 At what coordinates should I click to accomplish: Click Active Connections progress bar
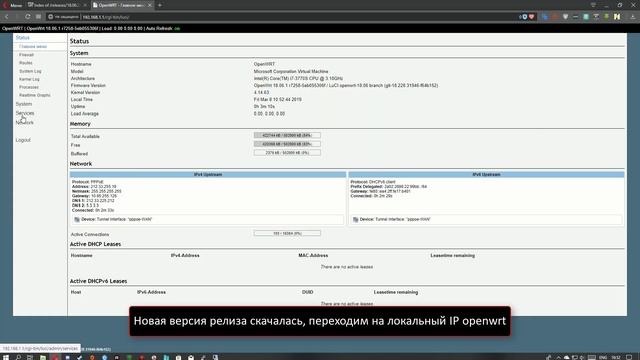pos(287,233)
